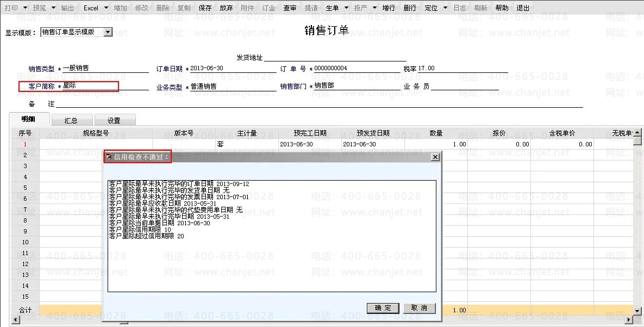Click the 确定 button in dialog
The image size is (644, 327).
coord(383,308)
